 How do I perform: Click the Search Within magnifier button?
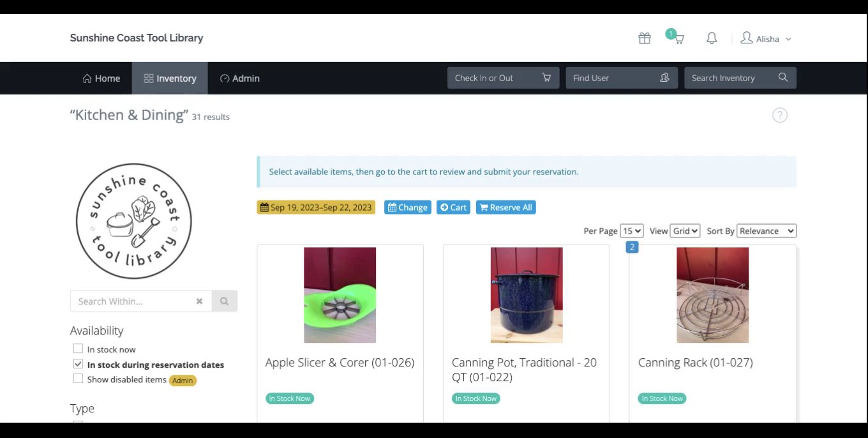point(224,301)
